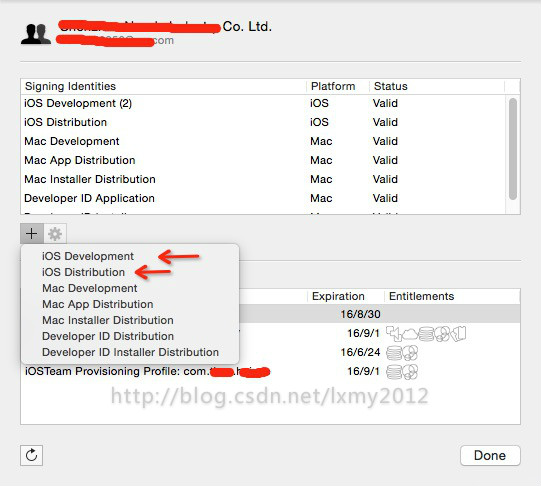
Task: Click entitlement icons in the iOSTeam Provisioning Profile row
Action: pos(402,372)
